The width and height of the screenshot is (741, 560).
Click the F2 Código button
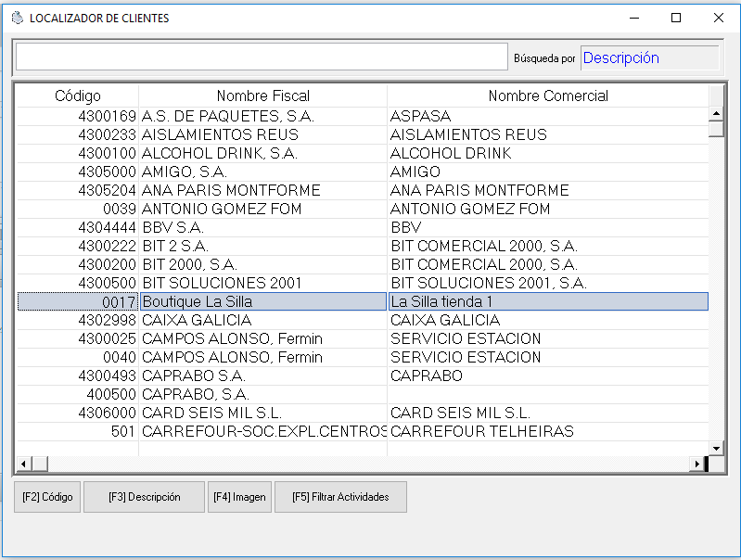point(47,497)
